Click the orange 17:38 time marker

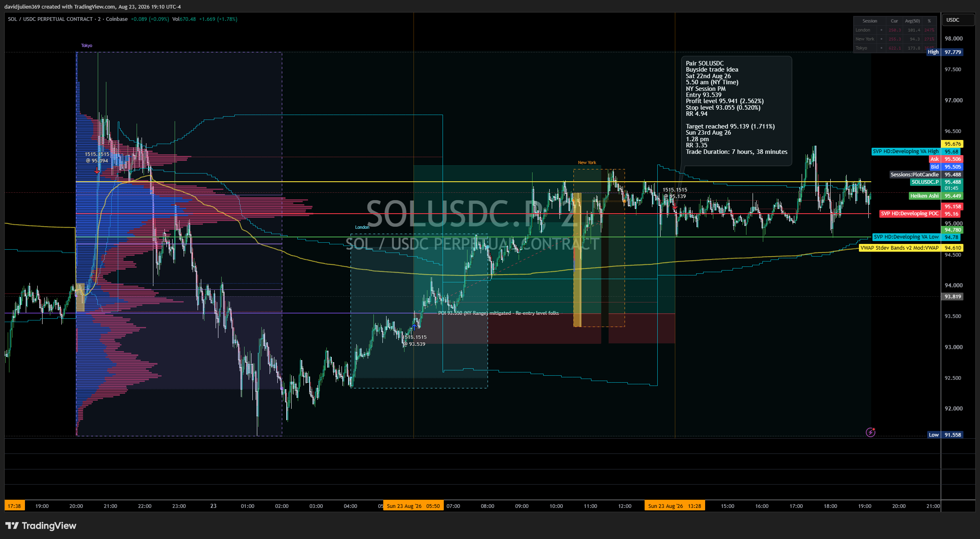click(14, 506)
